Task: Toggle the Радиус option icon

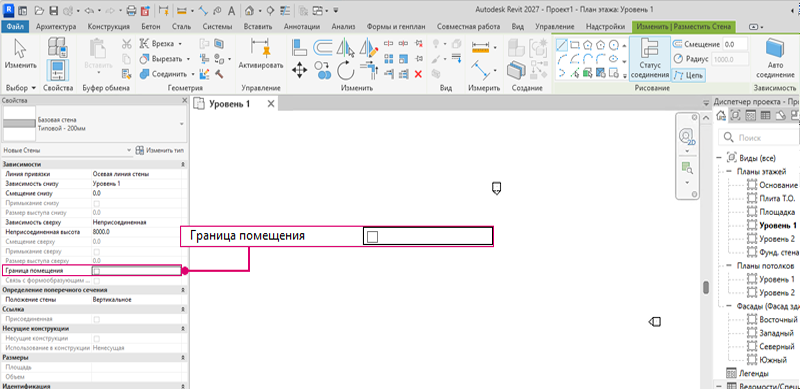Action: coord(678,59)
